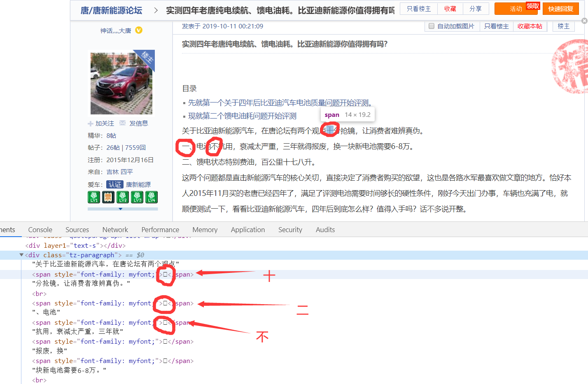Click the orange 活动 button

(x=516, y=9)
